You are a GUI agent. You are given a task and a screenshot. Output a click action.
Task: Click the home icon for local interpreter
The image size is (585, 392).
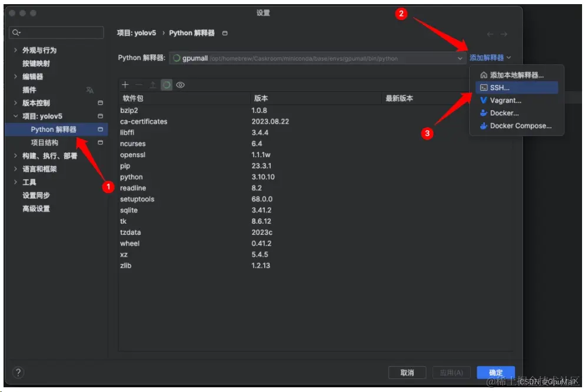[484, 75]
